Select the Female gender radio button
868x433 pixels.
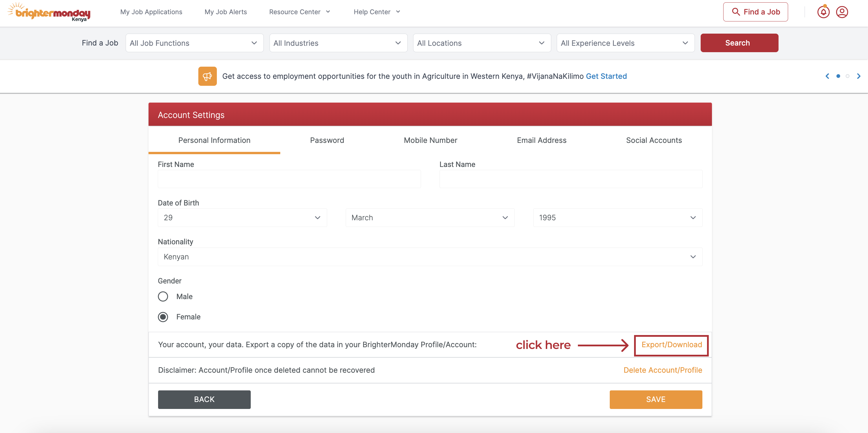[163, 317]
